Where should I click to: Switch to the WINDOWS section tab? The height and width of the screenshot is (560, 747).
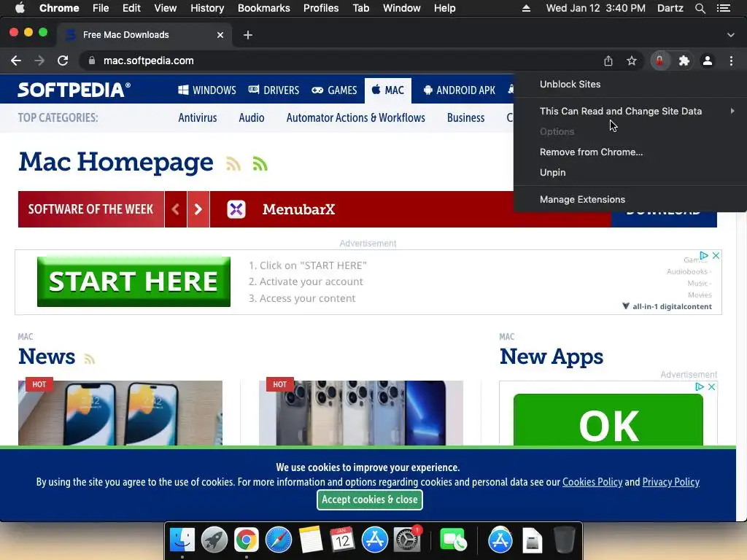206,90
